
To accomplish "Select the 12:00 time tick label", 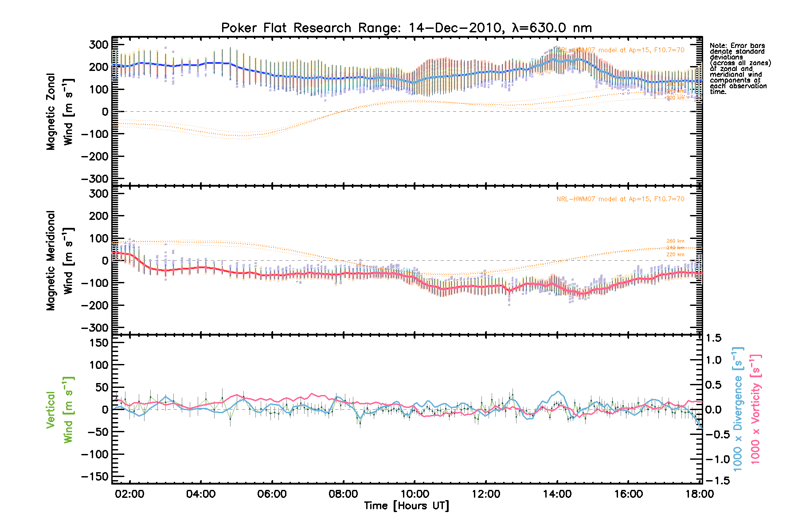I will pos(486,494).
